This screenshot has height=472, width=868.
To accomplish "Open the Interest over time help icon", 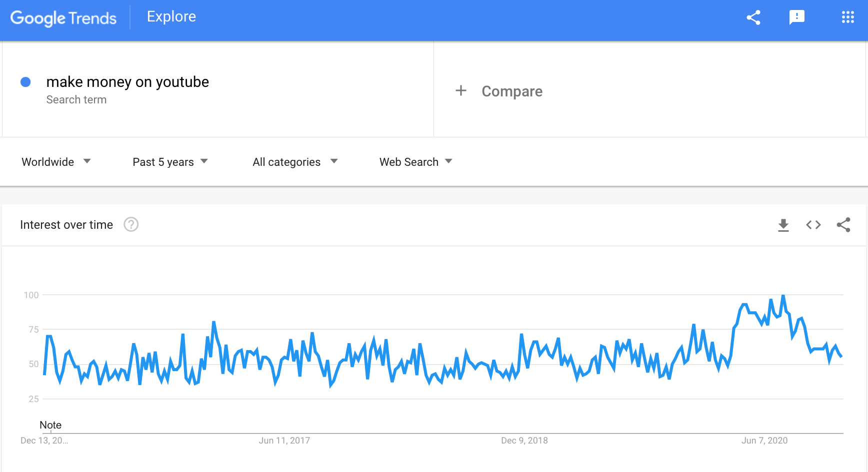I will [131, 225].
